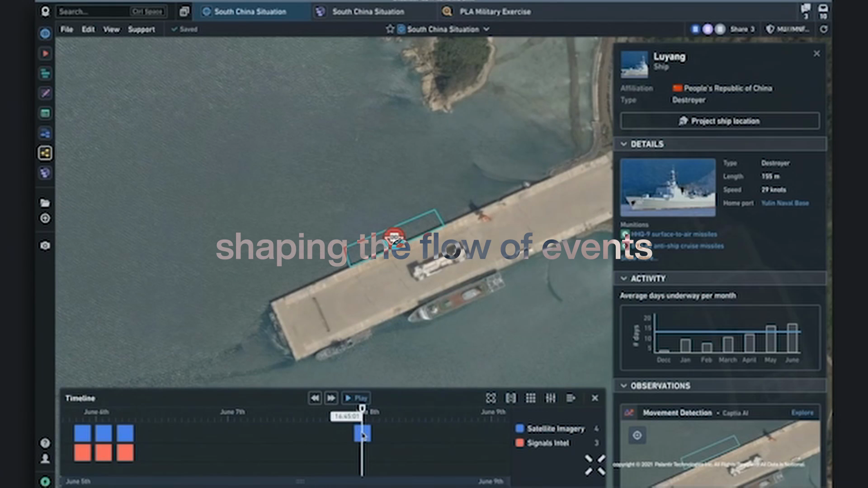The width and height of the screenshot is (868, 488).
Task: Select blue Satellite Imagery block under the playhead
Action: point(362,433)
